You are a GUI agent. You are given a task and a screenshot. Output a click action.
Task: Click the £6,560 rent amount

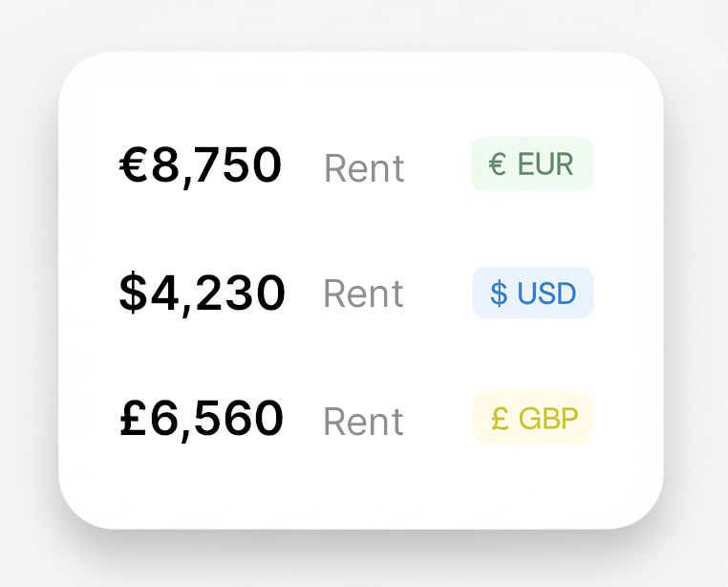coord(202,419)
